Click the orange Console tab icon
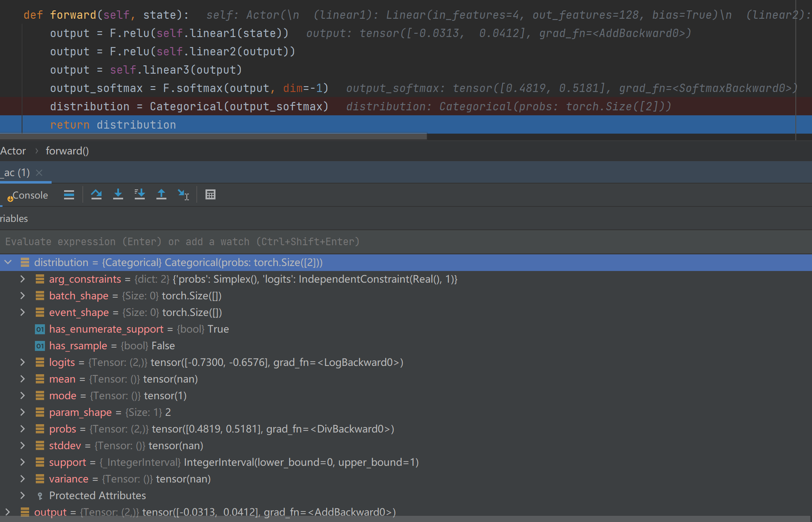This screenshot has width=812, height=522. click(10, 199)
